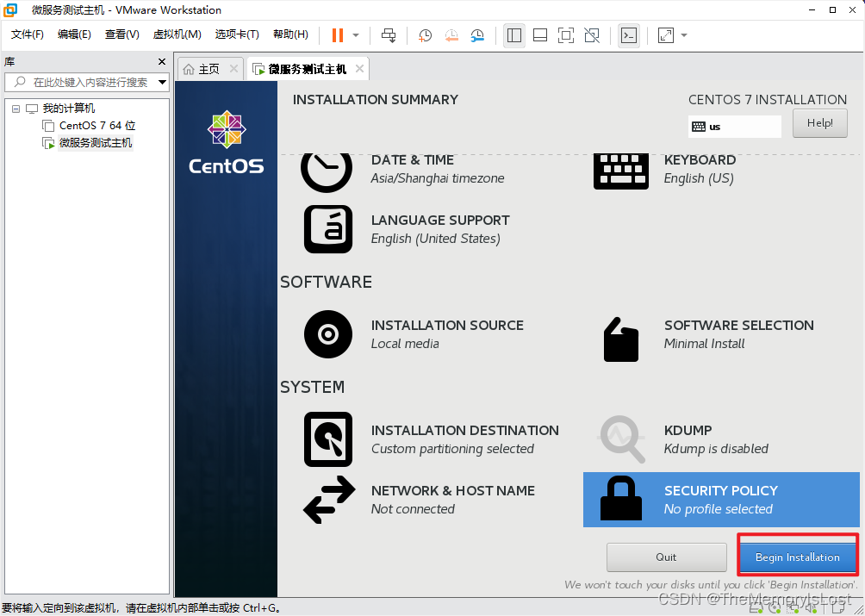Viewport: 865px width, 616px height.
Task: Click 'Kdump is disabled' text
Action: (x=716, y=449)
